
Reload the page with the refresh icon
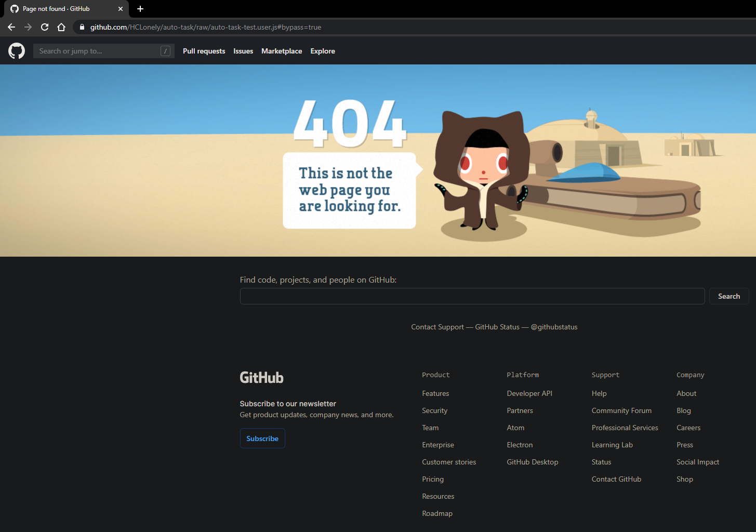(44, 27)
